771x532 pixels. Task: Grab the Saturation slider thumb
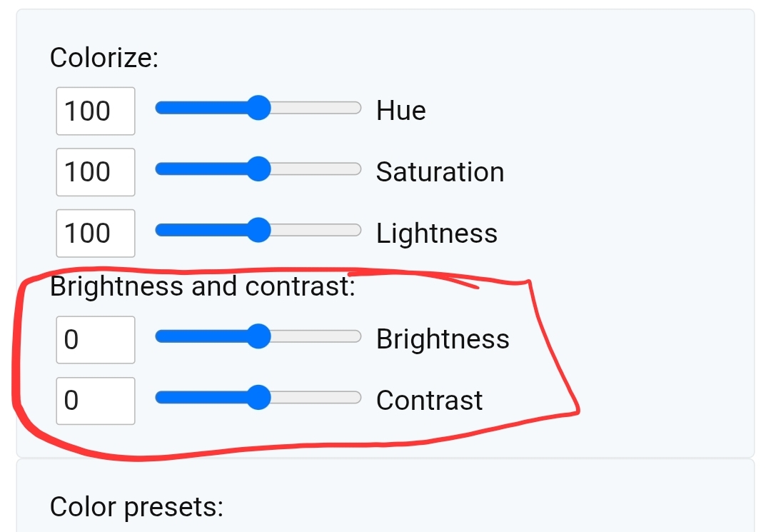[259, 169]
